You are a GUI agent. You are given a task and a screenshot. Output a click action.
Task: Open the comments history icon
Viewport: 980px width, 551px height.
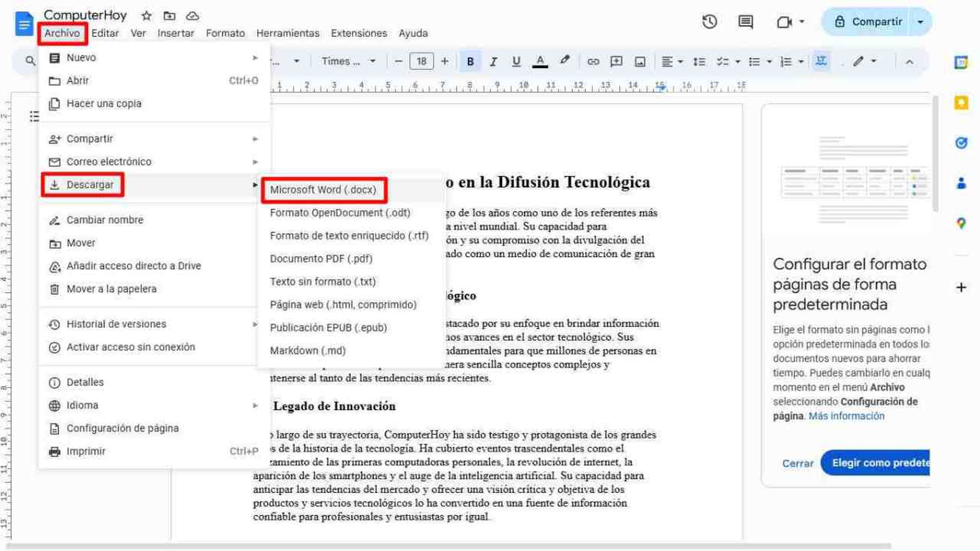click(x=745, y=22)
